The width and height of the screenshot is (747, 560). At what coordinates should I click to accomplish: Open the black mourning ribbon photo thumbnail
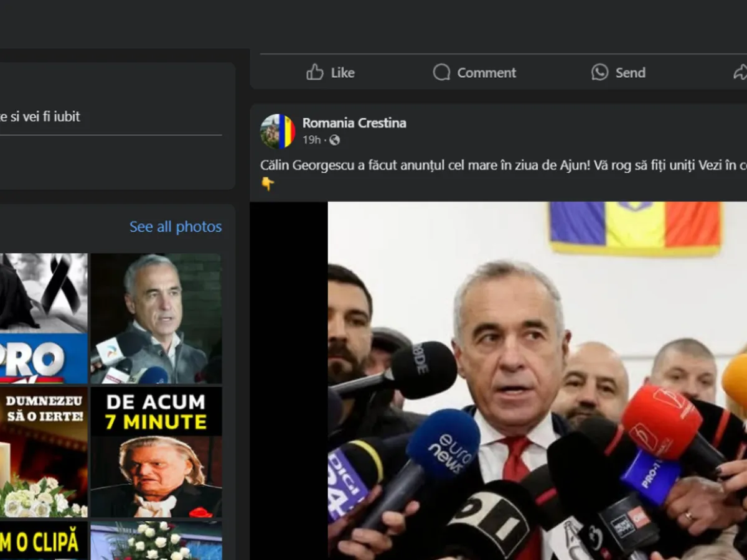click(44, 318)
